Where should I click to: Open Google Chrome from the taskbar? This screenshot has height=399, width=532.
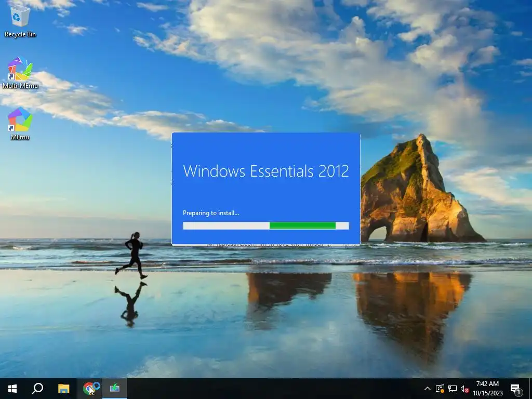coord(89,389)
